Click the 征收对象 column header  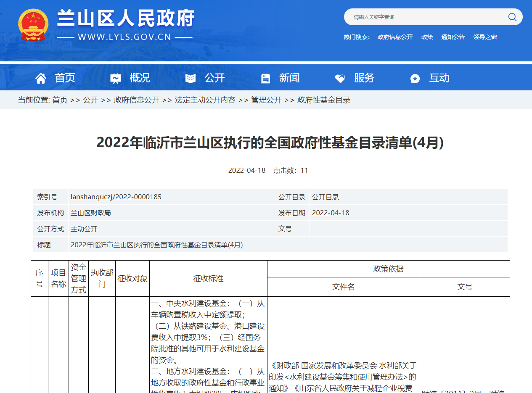(132, 278)
